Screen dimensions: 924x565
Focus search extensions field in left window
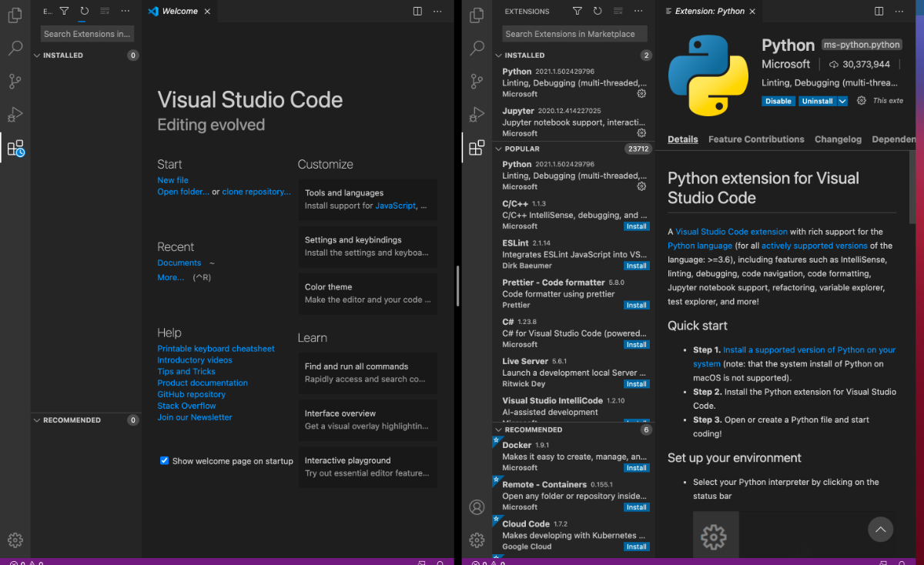(87, 34)
